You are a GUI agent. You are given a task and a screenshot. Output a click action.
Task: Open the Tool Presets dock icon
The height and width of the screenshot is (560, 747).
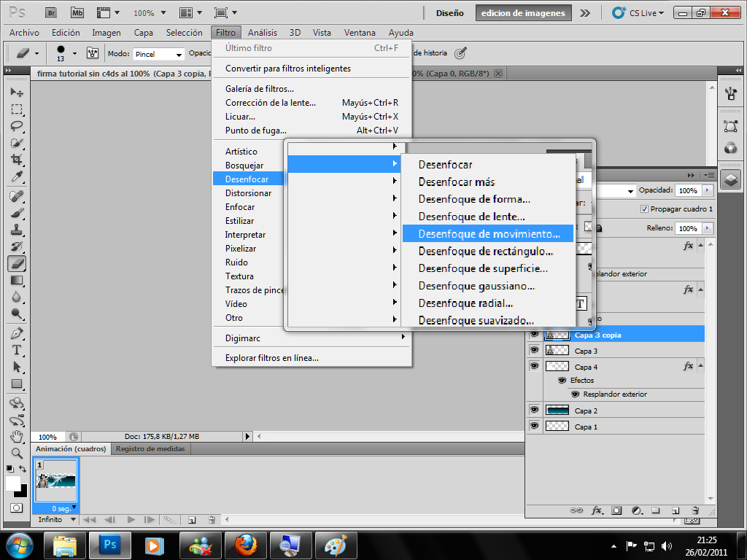click(730, 93)
